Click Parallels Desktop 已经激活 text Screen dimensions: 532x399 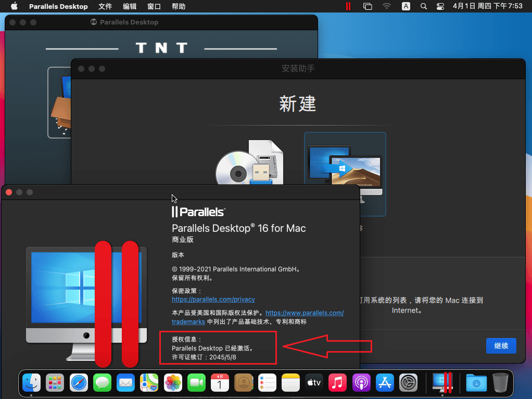[x=213, y=348]
